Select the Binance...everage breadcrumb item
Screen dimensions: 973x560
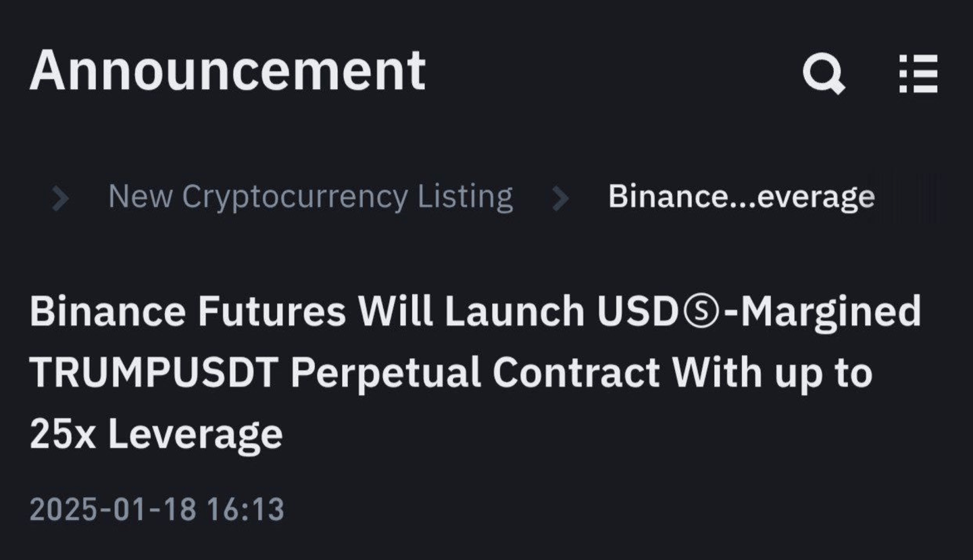[741, 197]
